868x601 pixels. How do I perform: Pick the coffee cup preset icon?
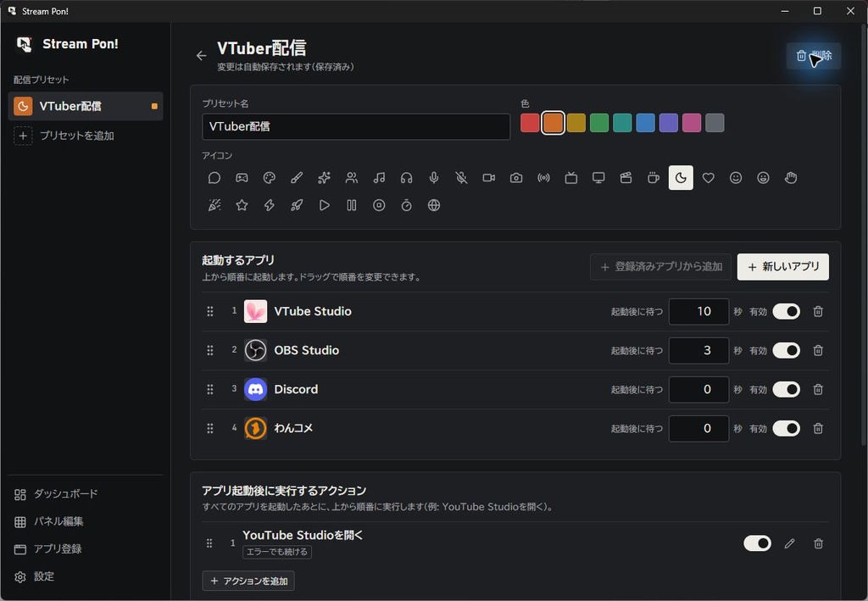[x=654, y=178]
